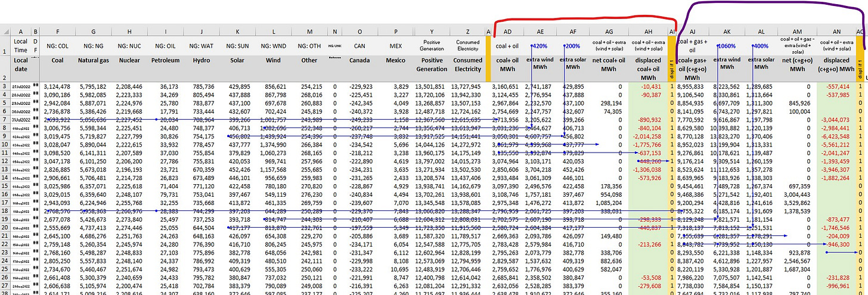This screenshot has width=868, height=295.
Task: Click the 'Hydro' label cell
Action: 201,61
